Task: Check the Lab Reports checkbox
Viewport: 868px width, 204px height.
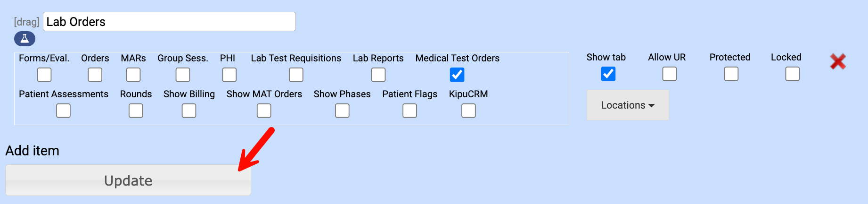Action: [x=378, y=75]
